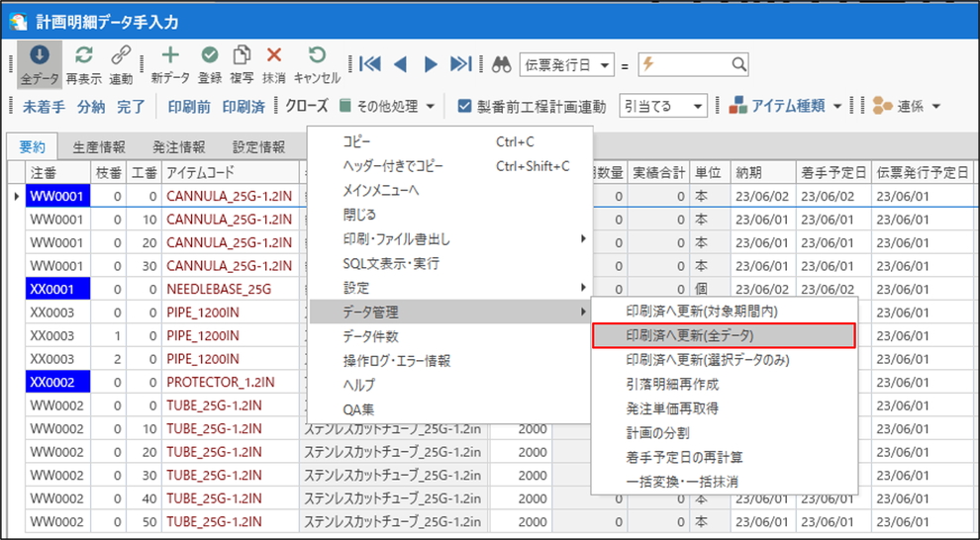The height and width of the screenshot is (540, 980).
Task: Select cell PROTECTOR_1.2IN
Action: (231, 382)
